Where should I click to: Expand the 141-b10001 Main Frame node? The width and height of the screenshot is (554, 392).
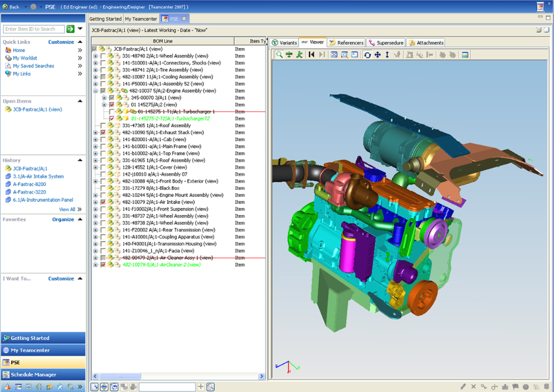(x=96, y=146)
